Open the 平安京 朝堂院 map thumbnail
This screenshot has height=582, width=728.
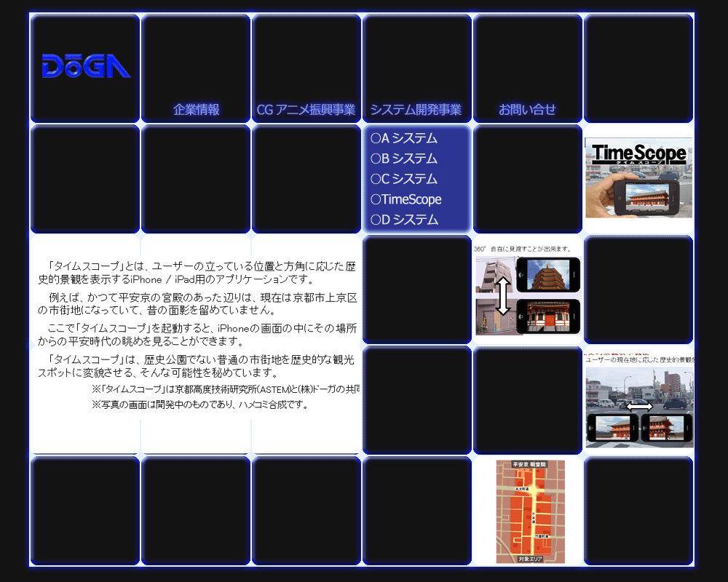[530, 511]
